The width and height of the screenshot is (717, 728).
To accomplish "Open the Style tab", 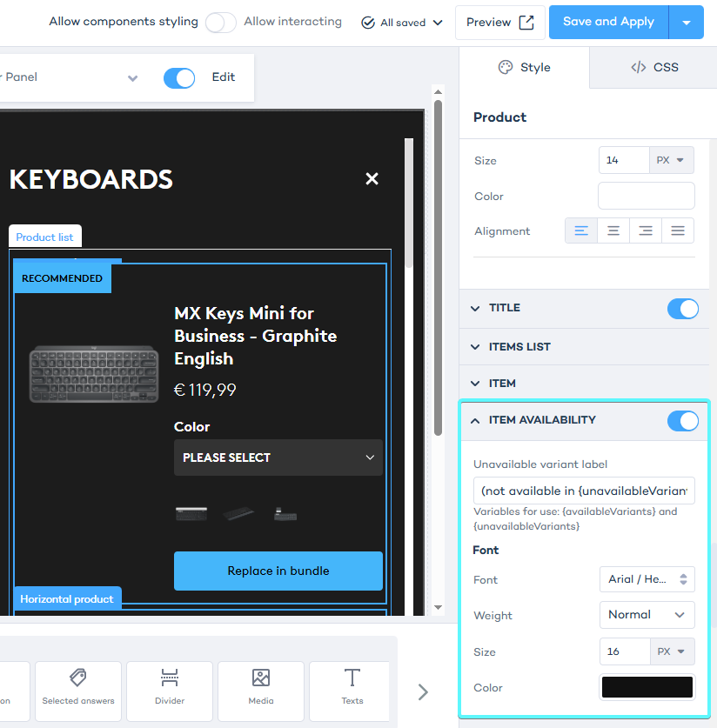I will [x=524, y=68].
